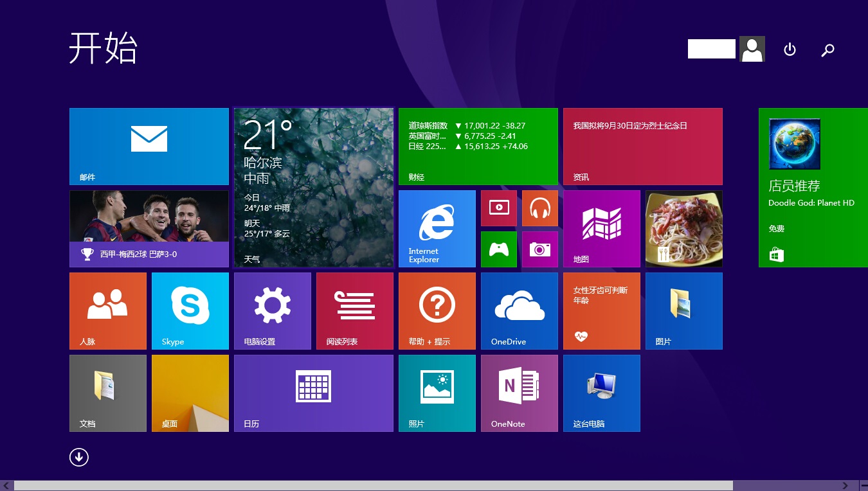Open the orange Music headphones tile
The height and width of the screenshot is (491, 868).
pyautogui.click(x=540, y=208)
